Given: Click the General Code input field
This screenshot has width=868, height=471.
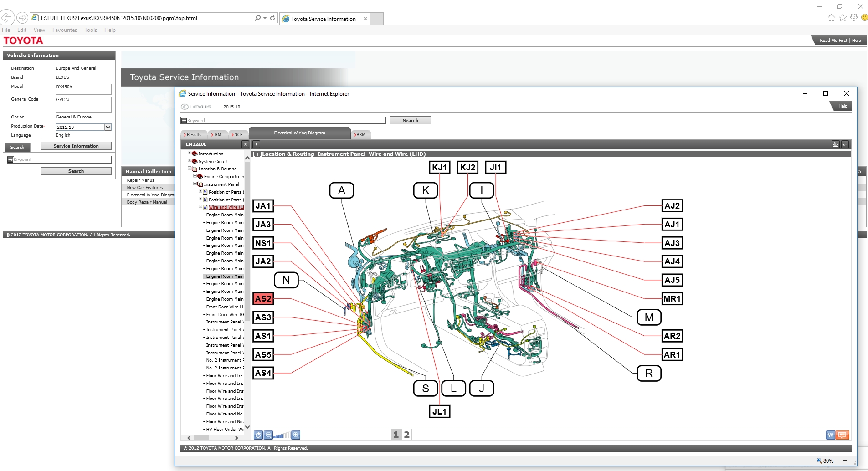Looking at the screenshot, I should 84,104.
